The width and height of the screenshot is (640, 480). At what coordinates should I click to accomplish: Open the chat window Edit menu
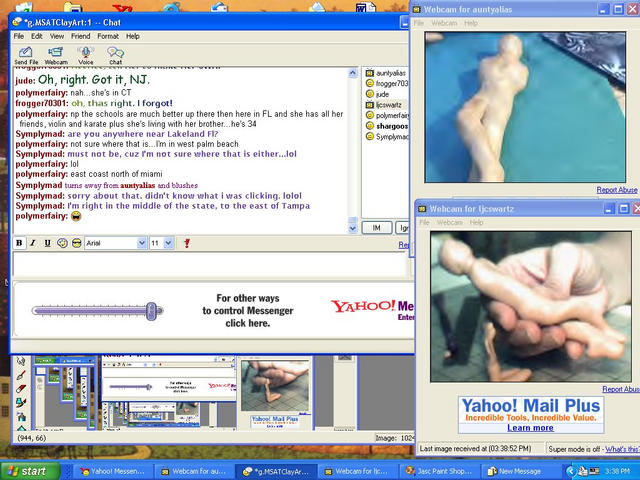[37, 36]
